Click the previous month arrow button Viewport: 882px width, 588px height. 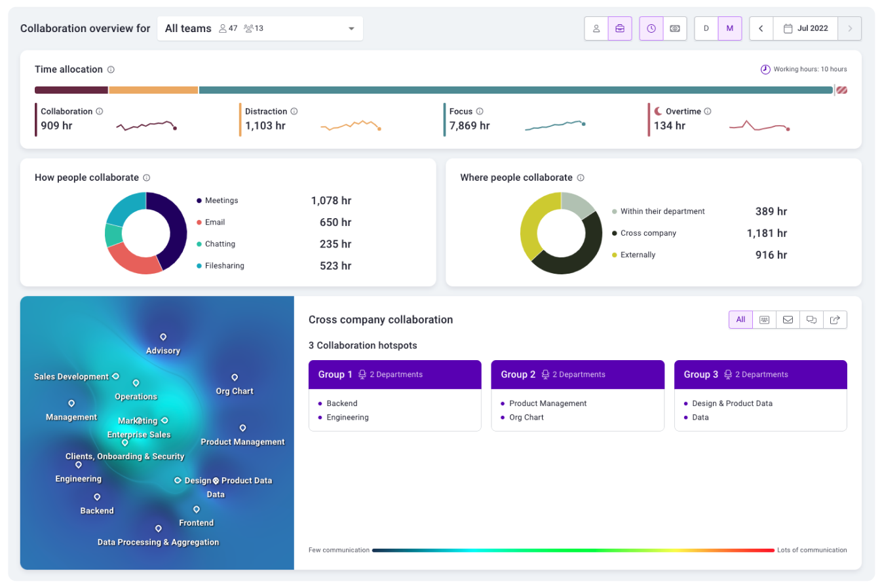tap(761, 28)
